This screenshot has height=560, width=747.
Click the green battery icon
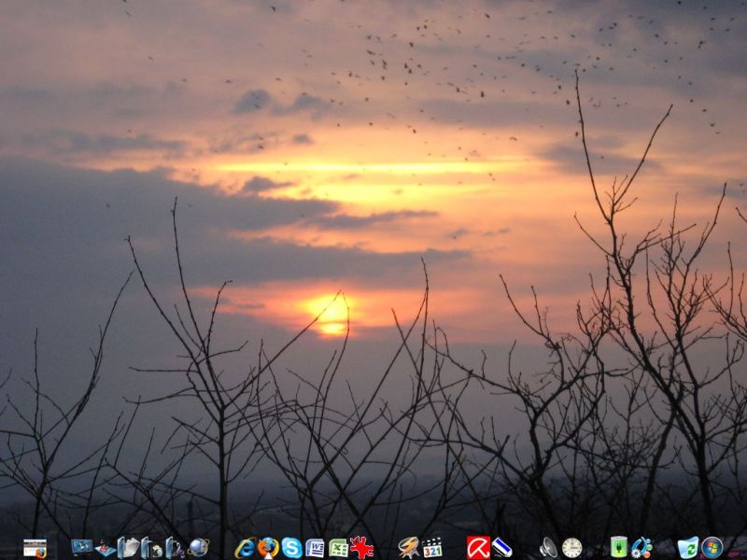click(618, 547)
